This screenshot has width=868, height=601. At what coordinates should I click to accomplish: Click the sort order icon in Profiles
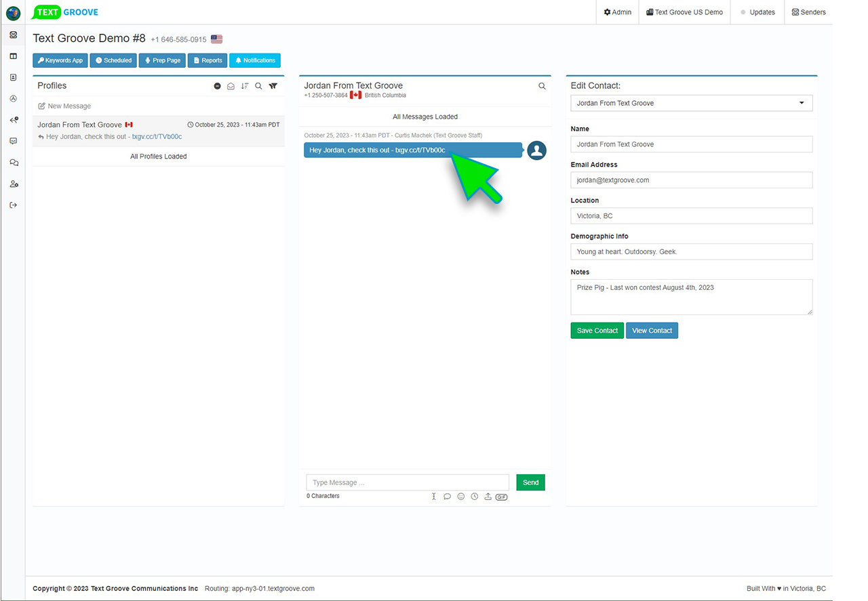pos(245,86)
